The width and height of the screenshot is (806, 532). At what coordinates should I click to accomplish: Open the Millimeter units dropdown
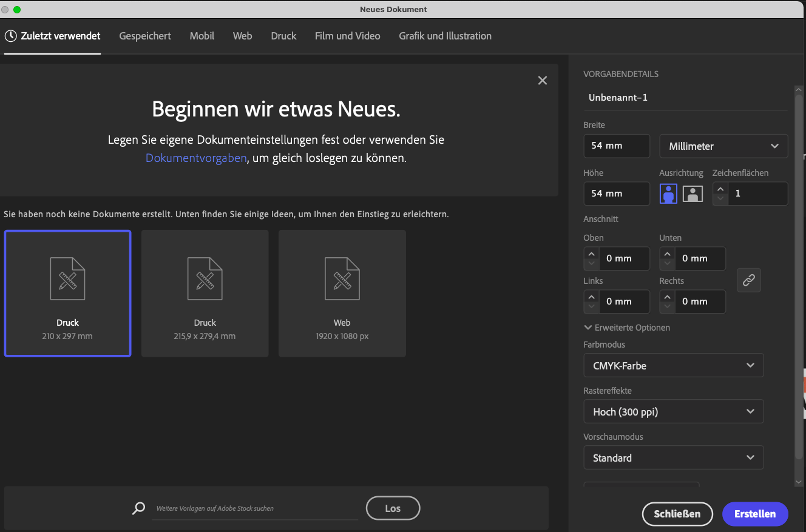pos(723,146)
